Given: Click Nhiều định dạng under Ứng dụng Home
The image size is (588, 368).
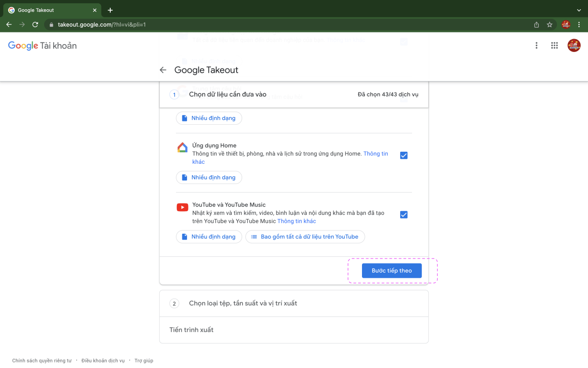Looking at the screenshot, I should point(209,178).
